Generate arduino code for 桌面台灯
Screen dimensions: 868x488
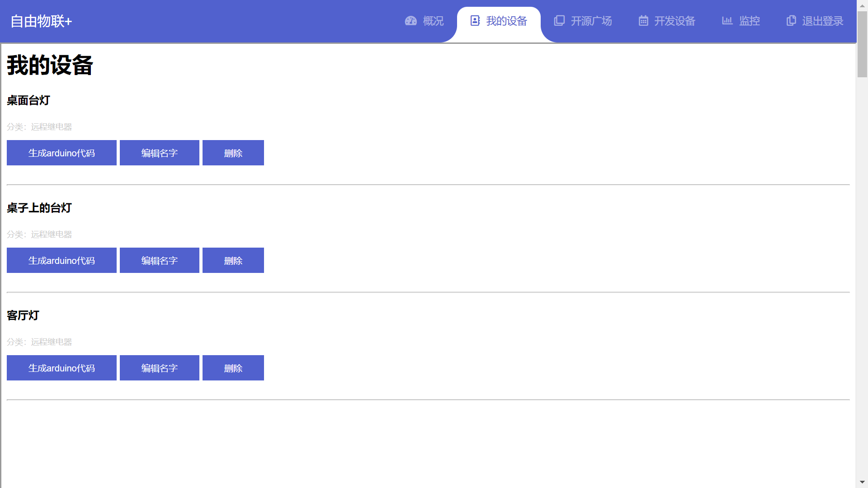61,153
